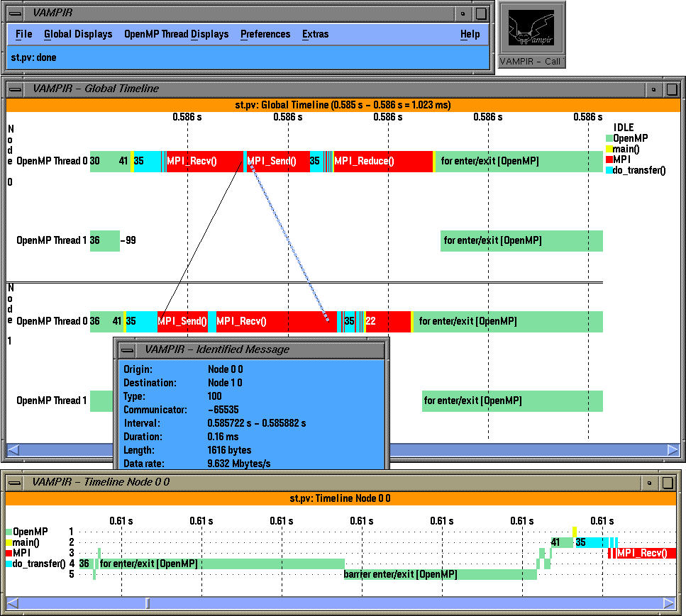Click the thin black message line between nodes

(x=201, y=240)
